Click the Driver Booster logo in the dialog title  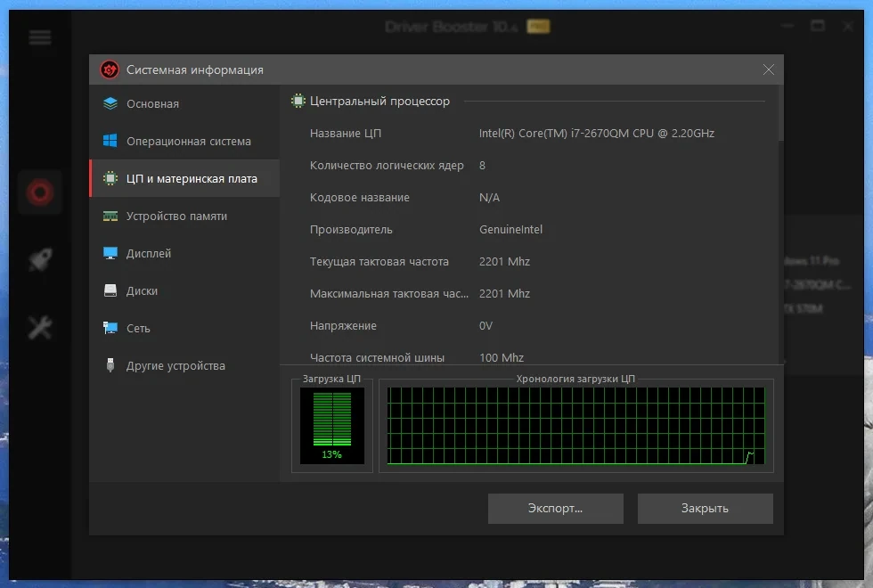pyautogui.click(x=110, y=69)
